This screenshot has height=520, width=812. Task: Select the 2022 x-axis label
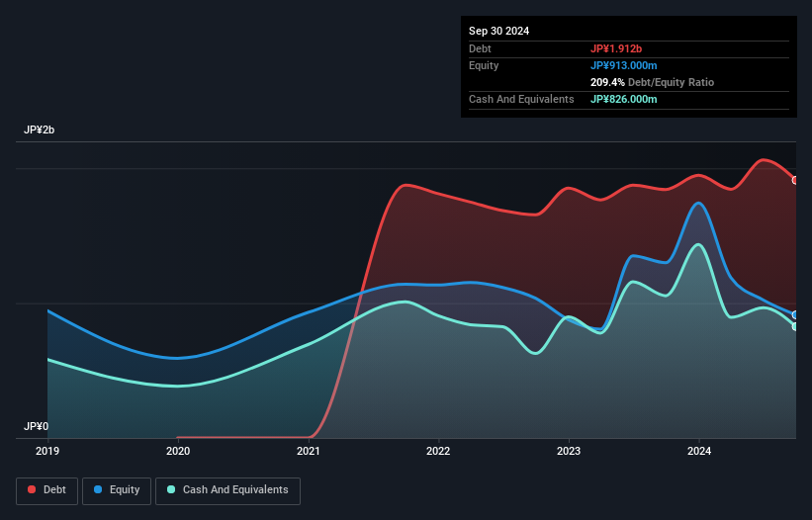click(438, 451)
